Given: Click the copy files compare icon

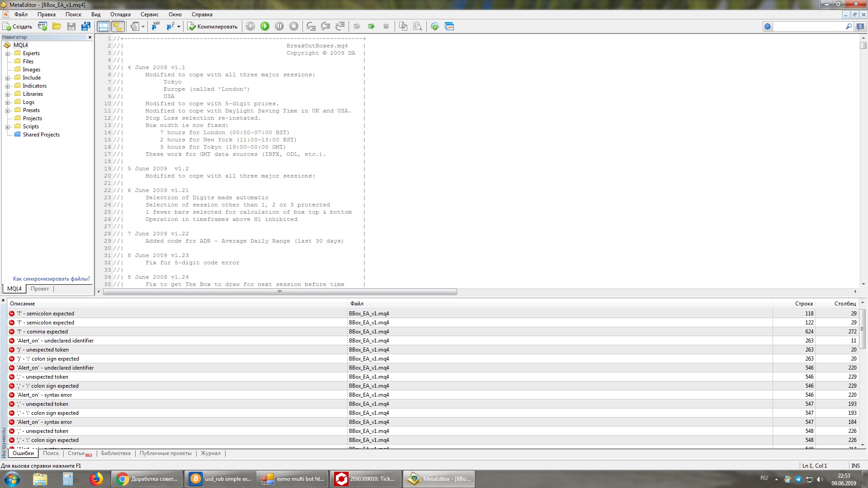Looking at the screenshot, I should pyautogui.click(x=403, y=26).
